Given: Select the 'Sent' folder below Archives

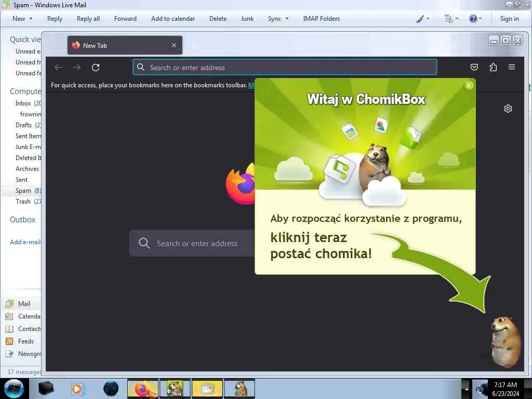Looking at the screenshot, I should pos(21,179).
